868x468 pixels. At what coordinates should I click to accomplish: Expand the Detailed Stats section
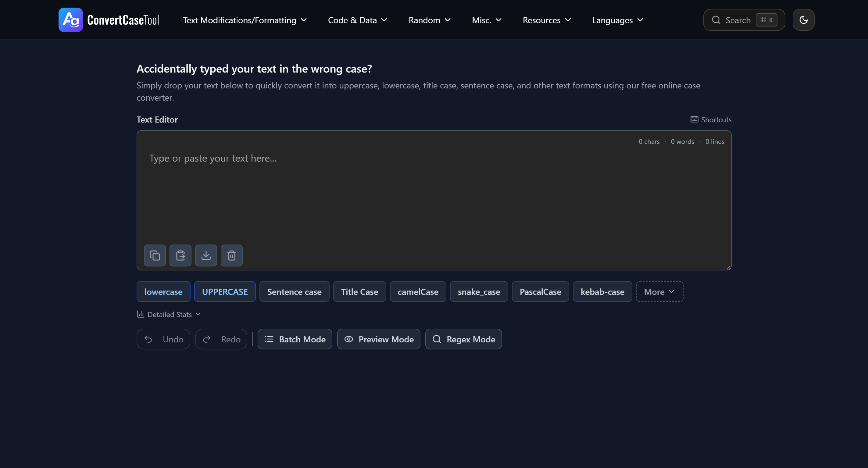169,314
